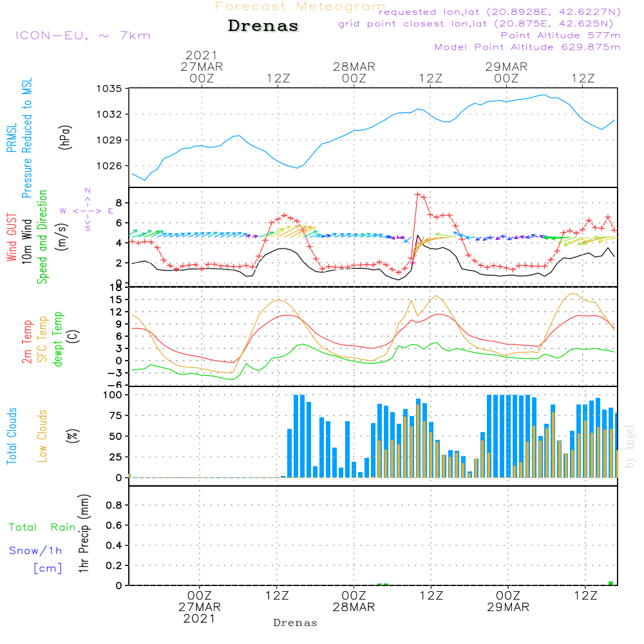
Task: Click the 75 cloud percentage axis value
Action: [115, 415]
